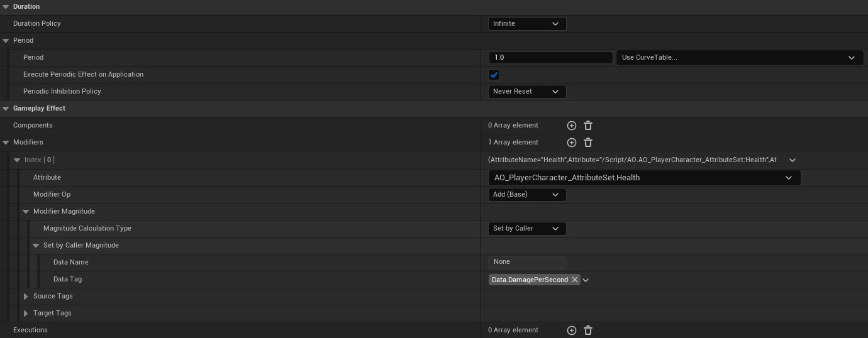Viewport: 868px width, 338px height.
Task: Remove all Components array elements with trash icon
Action: 588,126
